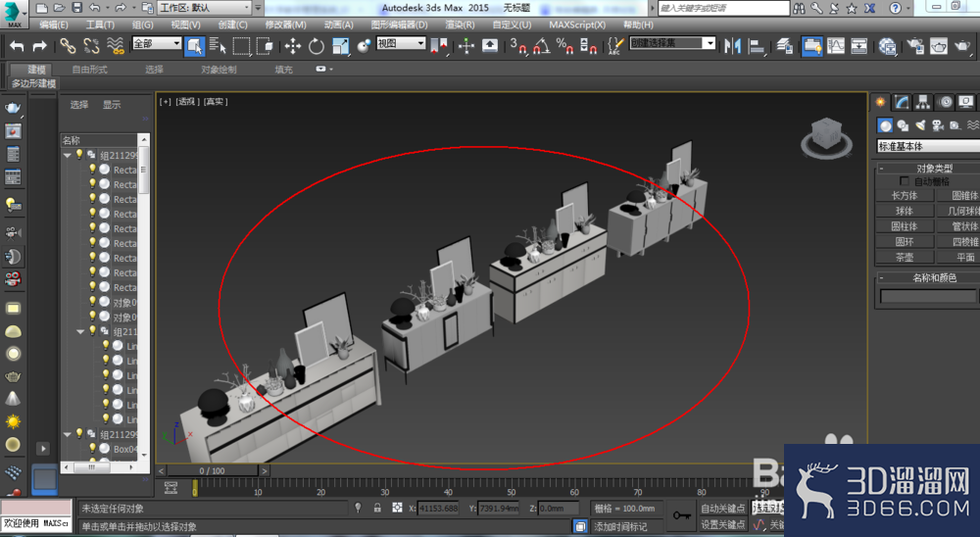Screen dimensions: 980x537
Task: Toggle Percent Snap in main toolbar
Action: click(x=565, y=46)
